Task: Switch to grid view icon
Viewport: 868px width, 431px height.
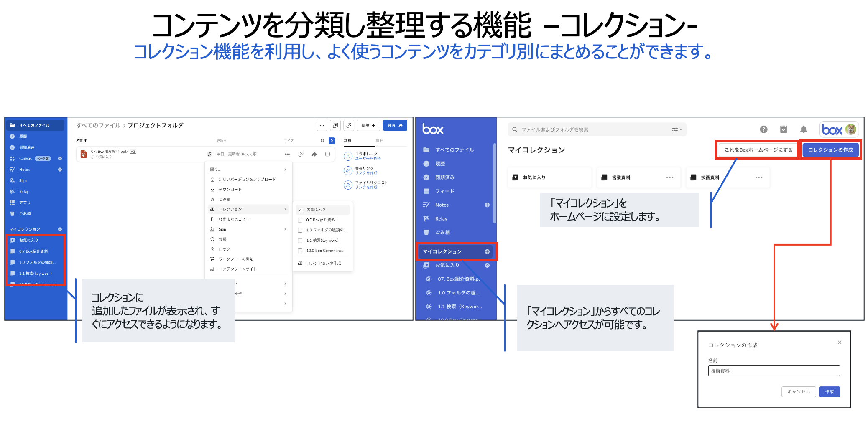Action: (x=322, y=141)
